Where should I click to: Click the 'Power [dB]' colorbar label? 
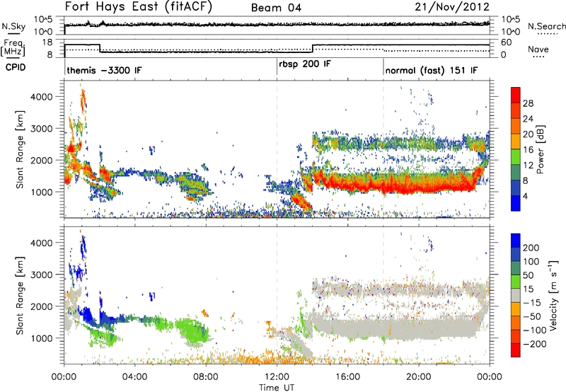tap(541, 149)
